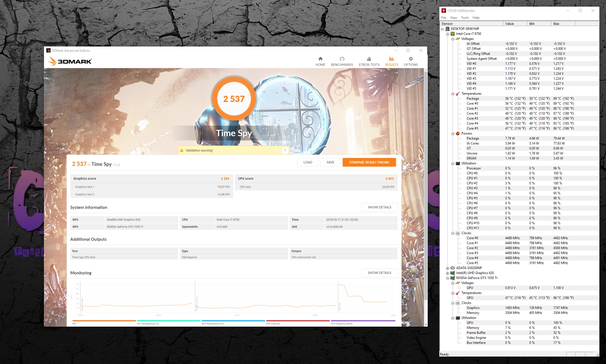The height and width of the screenshot is (364, 606).
Task: Click the Powers flame icon
Action: tap(458, 133)
